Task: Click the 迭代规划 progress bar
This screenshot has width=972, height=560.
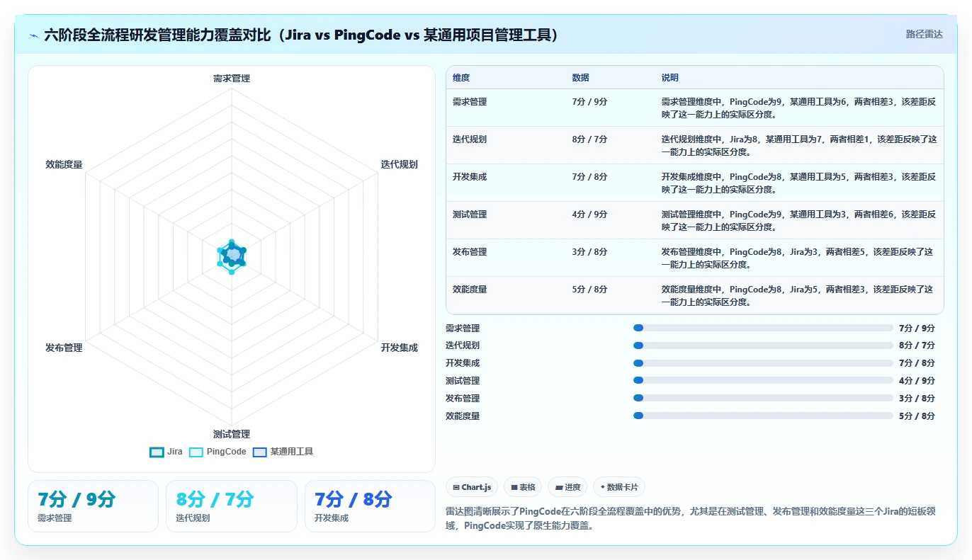Action: [x=763, y=345]
